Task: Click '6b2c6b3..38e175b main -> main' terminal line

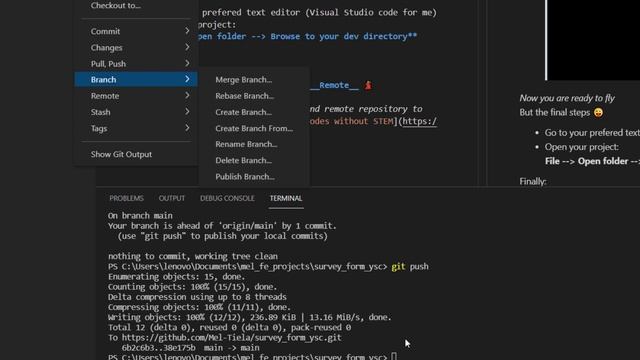Action: click(191, 348)
